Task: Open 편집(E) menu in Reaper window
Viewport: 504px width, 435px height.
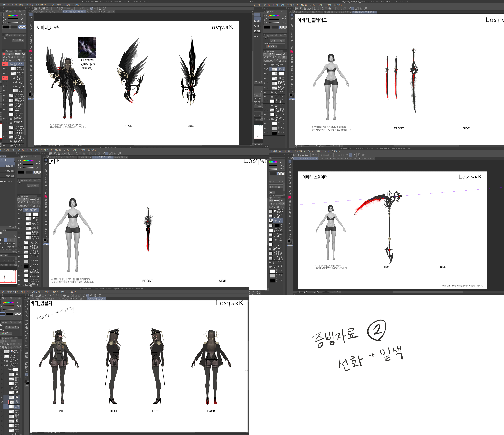Action: coord(7,150)
